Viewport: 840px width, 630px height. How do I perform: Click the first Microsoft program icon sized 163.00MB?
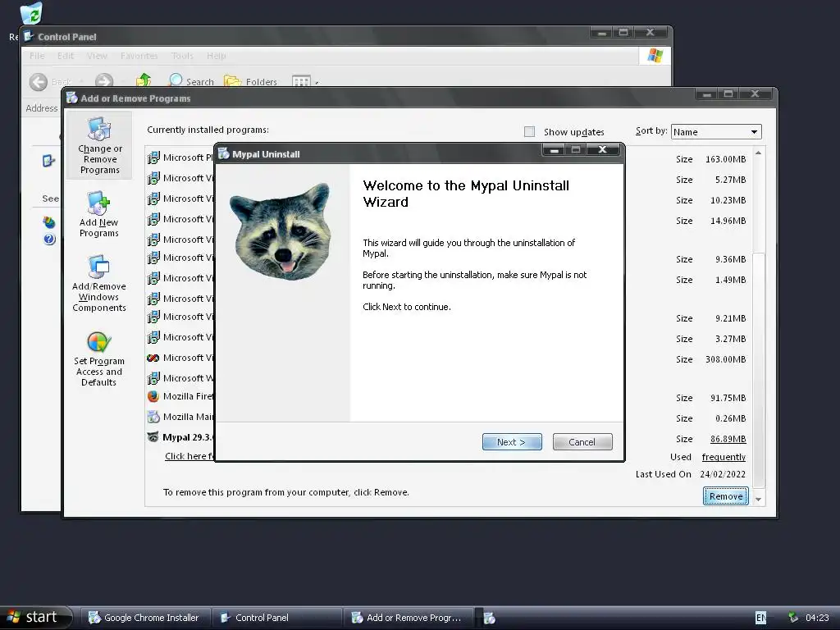153,157
